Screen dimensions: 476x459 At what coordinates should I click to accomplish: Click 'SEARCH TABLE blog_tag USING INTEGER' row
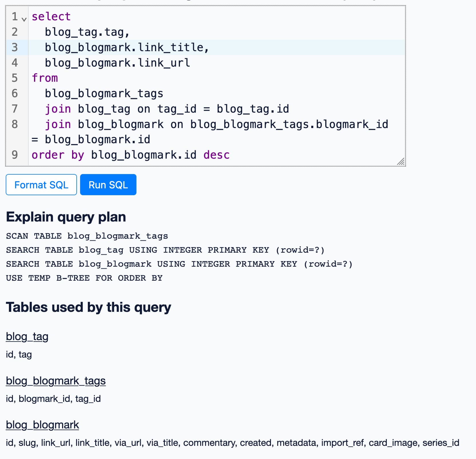(x=165, y=250)
